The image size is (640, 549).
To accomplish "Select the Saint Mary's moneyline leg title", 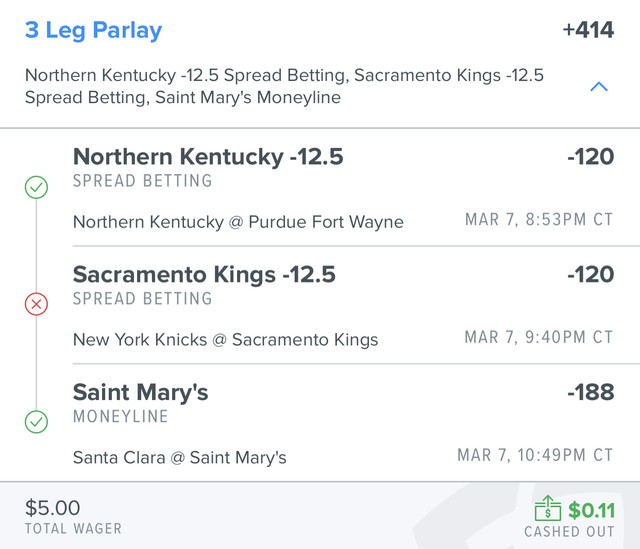I will coord(141,392).
